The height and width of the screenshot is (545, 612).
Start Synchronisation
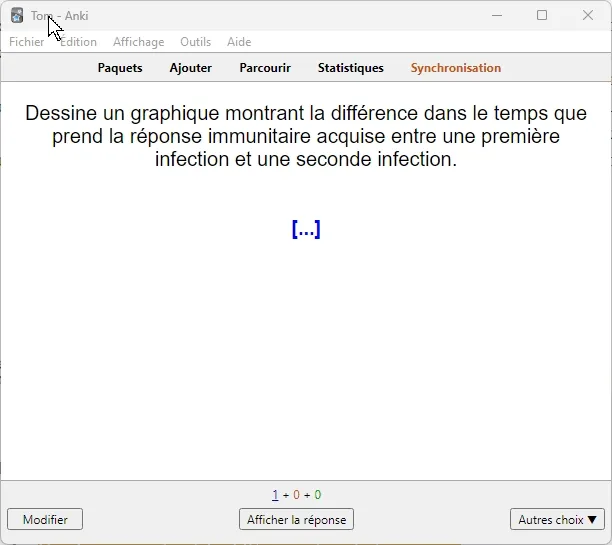point(455,68)
